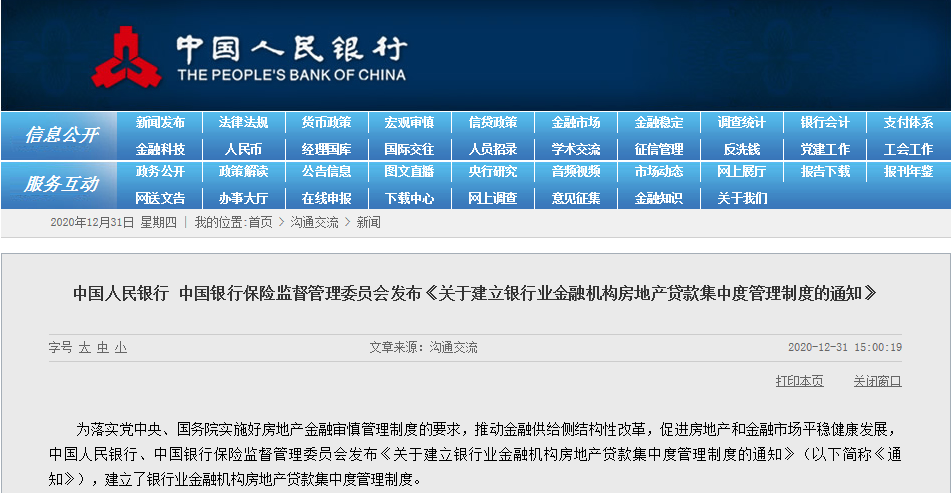Screen dimensions: 951x493
Task: Click the 新闻 breadcrumb link
Action: (368, 223)
